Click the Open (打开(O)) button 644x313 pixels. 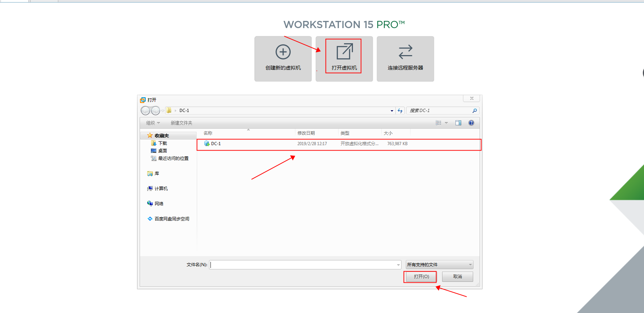point(421,277)
